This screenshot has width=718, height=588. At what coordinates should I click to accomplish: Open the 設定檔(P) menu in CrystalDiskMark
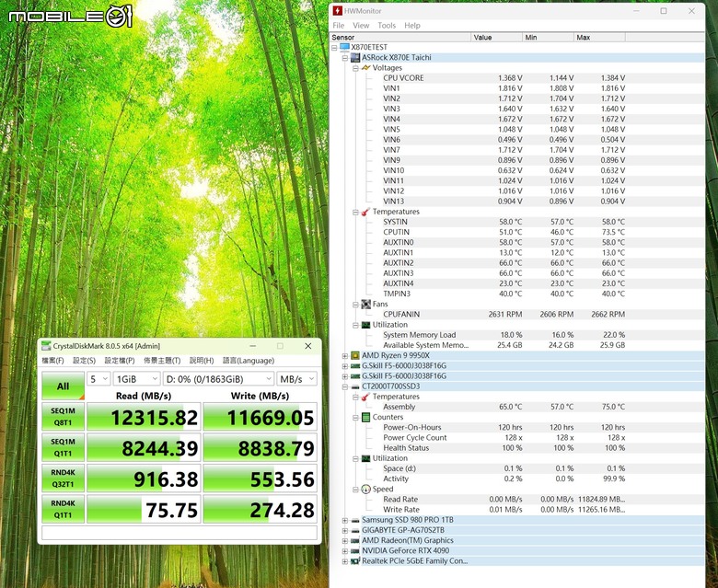pyautogui.click(x=120, y=361)
